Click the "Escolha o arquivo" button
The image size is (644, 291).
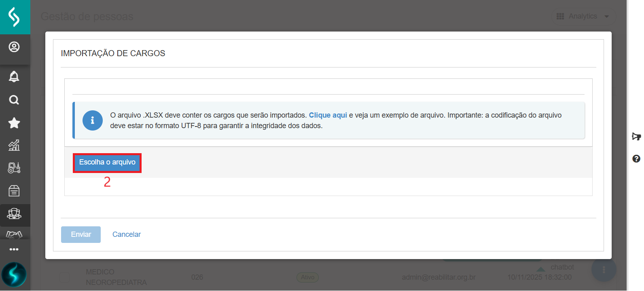click(x=107, y=162)
